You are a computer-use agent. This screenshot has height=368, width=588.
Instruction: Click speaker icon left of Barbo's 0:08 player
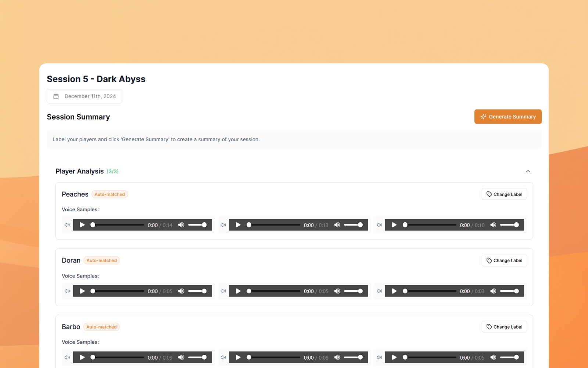coord(223,357)
